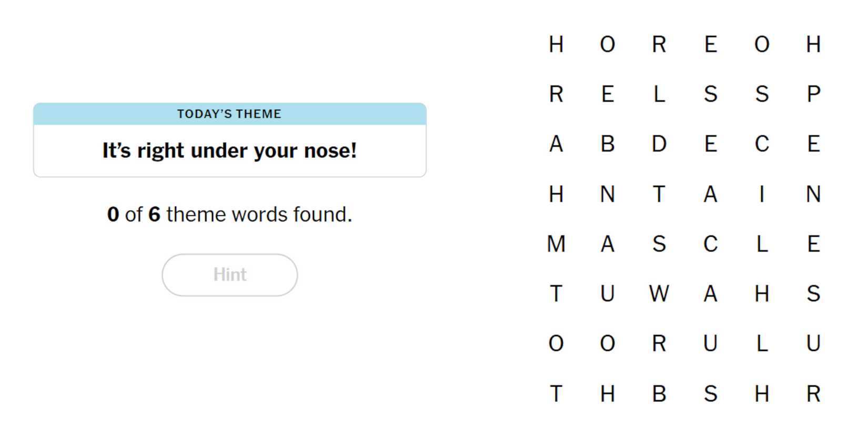Click the Hint button
The width and height of the screenshot is (868, 434).
point(229,275)
